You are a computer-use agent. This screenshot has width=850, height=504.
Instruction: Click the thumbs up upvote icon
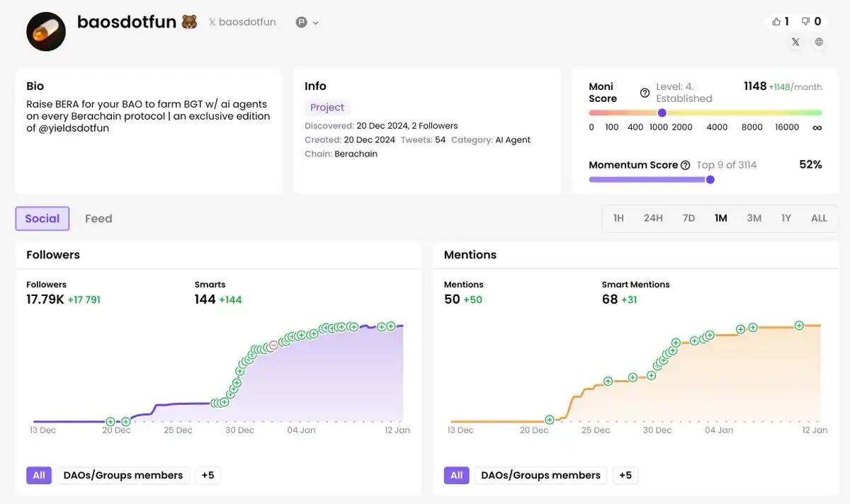[x=776, y=22]
